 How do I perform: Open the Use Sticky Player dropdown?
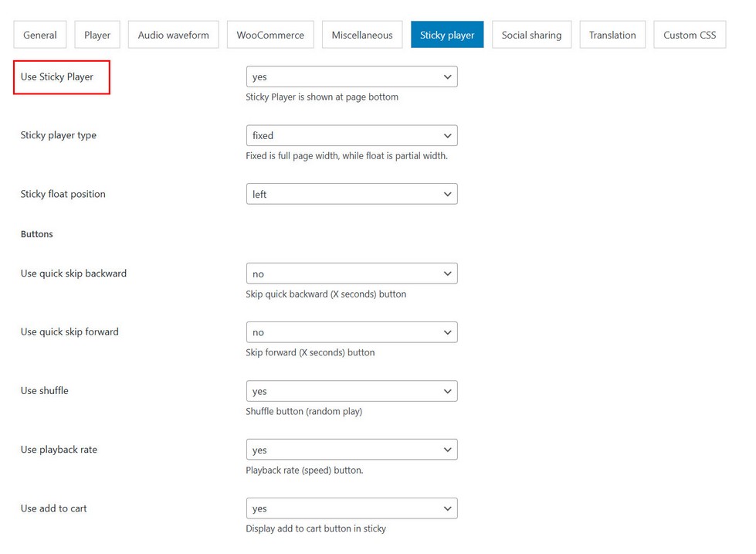click(351, 76)
